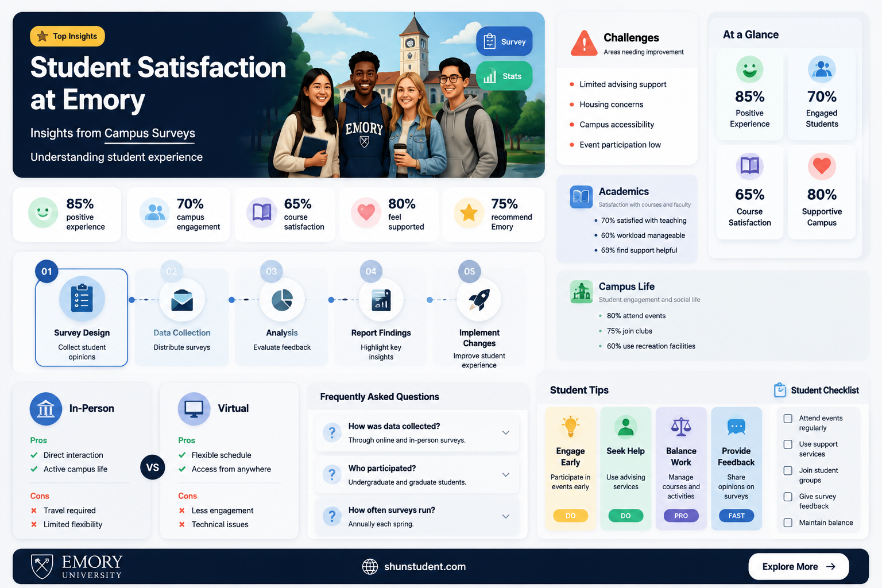Screen dimensions: 882x588
Task: Click the Seek Help person icon
Action: [x=625, y=427]
